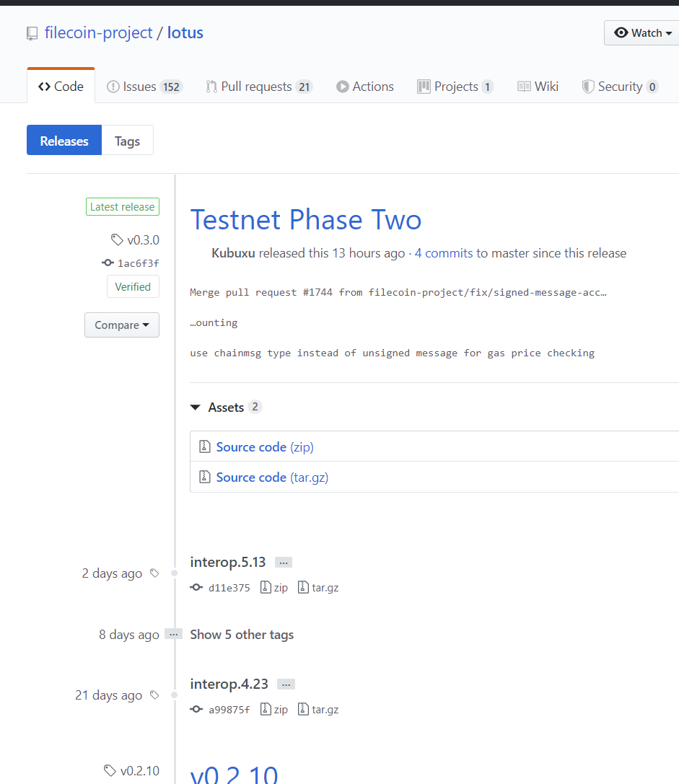Open the Projects tab

[x=455, y=87]
